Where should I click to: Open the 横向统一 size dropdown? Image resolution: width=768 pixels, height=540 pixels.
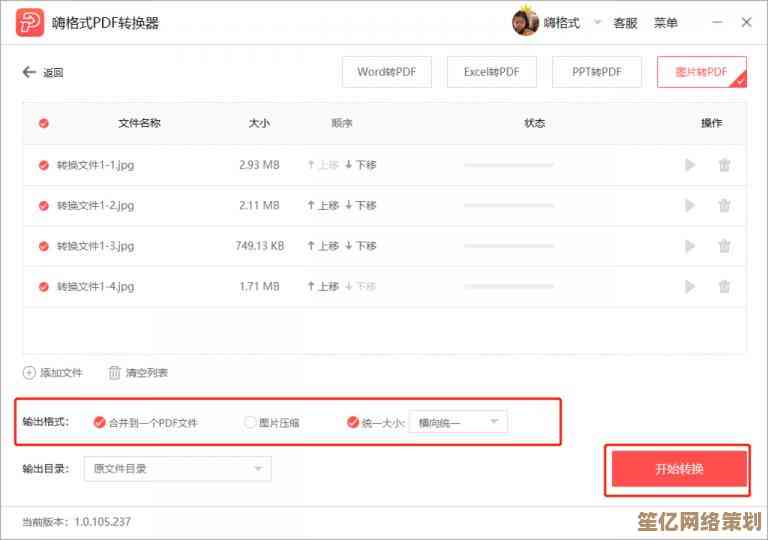point(458,423)
